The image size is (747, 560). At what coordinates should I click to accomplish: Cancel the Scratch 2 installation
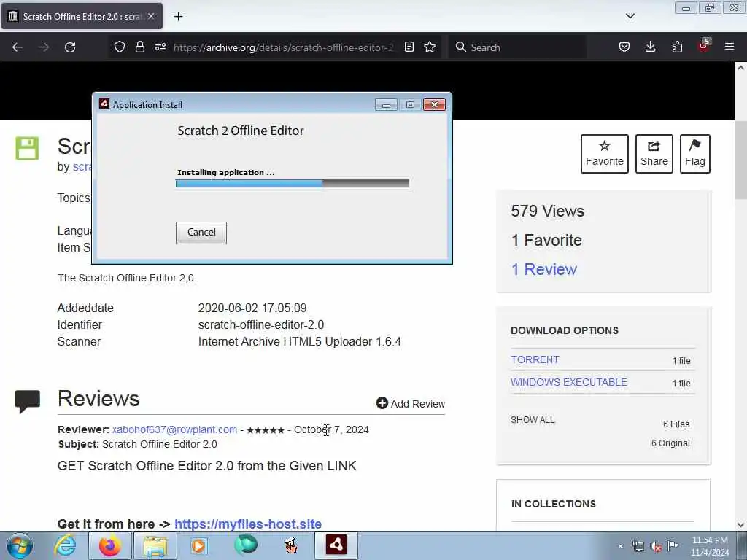pos(201,233)
